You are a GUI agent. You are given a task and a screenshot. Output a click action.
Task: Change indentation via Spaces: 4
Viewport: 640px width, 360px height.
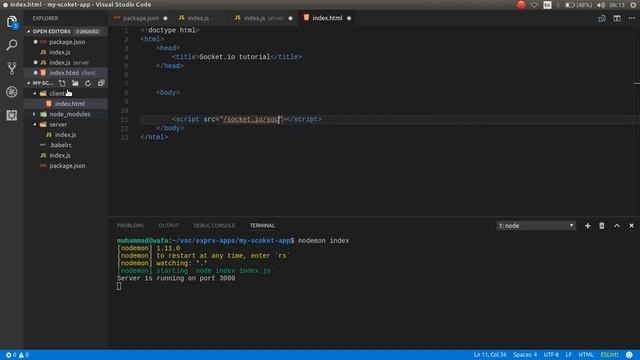click(525, 355)
